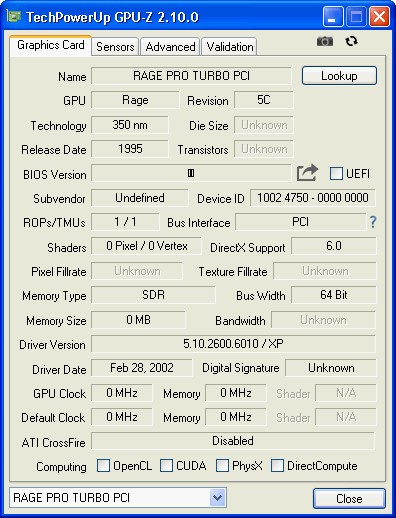
Task: Maximize the GPU-Z window
Action: pos(356,16)
